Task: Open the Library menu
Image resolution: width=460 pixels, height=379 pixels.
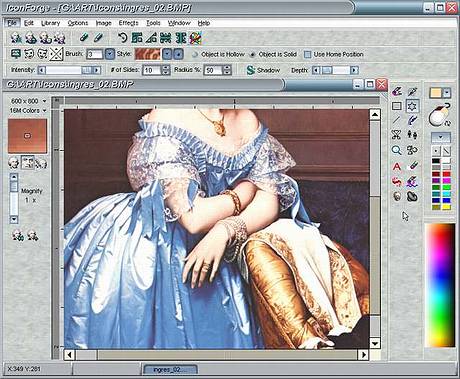Action: tap(50, 23)
